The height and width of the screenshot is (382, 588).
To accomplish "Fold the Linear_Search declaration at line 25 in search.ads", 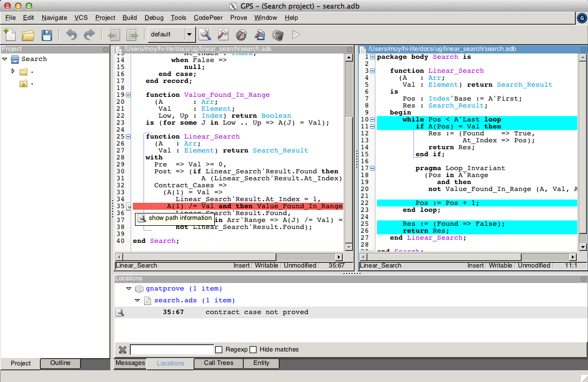I will 128,137.
